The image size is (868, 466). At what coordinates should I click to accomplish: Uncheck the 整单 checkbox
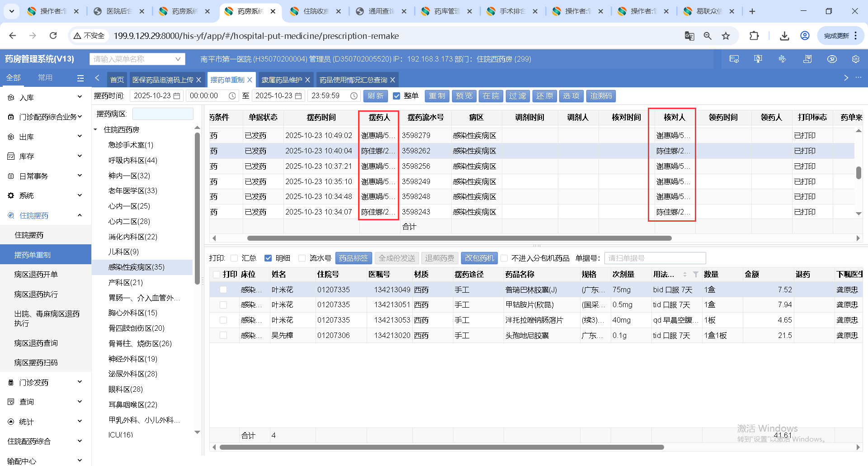(x=396, y=96)
